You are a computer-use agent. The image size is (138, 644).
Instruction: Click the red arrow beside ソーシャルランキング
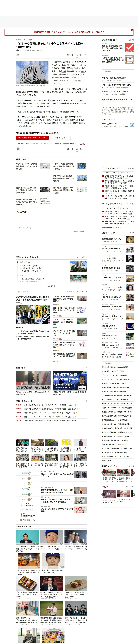[x=121, y=204]
